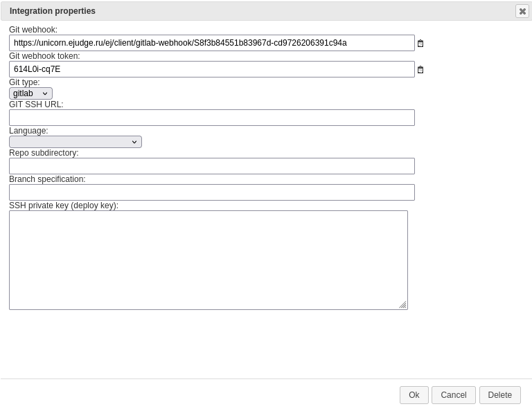The height and width of the screenshot is (411, 532).
Task: Click the "Language:" label text
Action: pos(28,131)
